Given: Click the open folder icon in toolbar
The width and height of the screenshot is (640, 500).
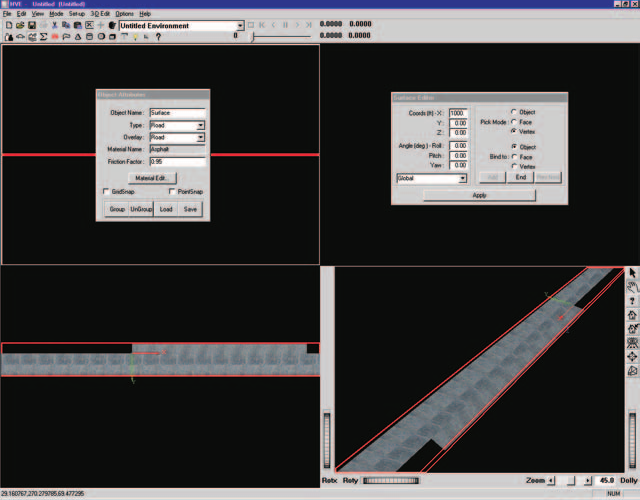Looking at the screenshot, I should [20, 25].
